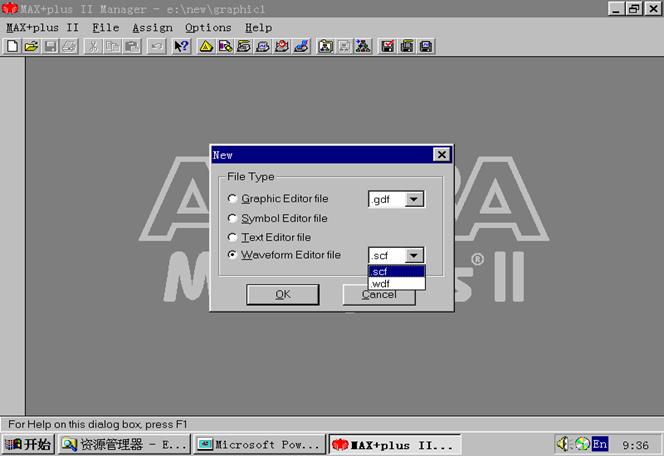Click the Copy toolbar icon

(112, 46)
